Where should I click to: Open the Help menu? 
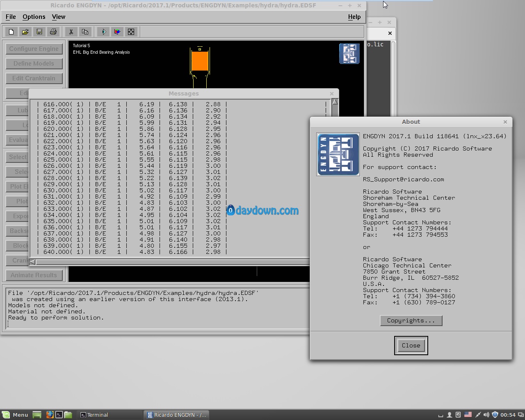(x=354, y=17)
